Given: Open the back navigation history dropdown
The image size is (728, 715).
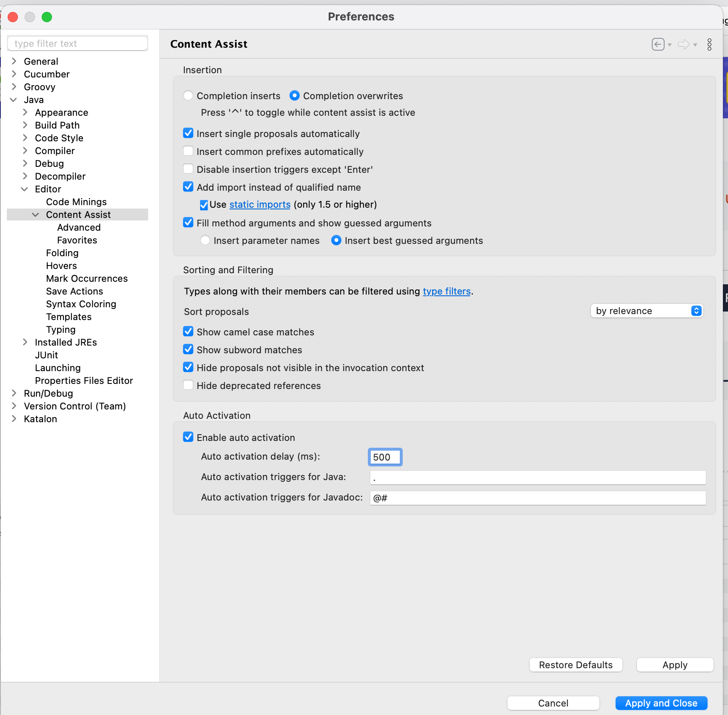Looking at the screenshot, I should point(670,45).
